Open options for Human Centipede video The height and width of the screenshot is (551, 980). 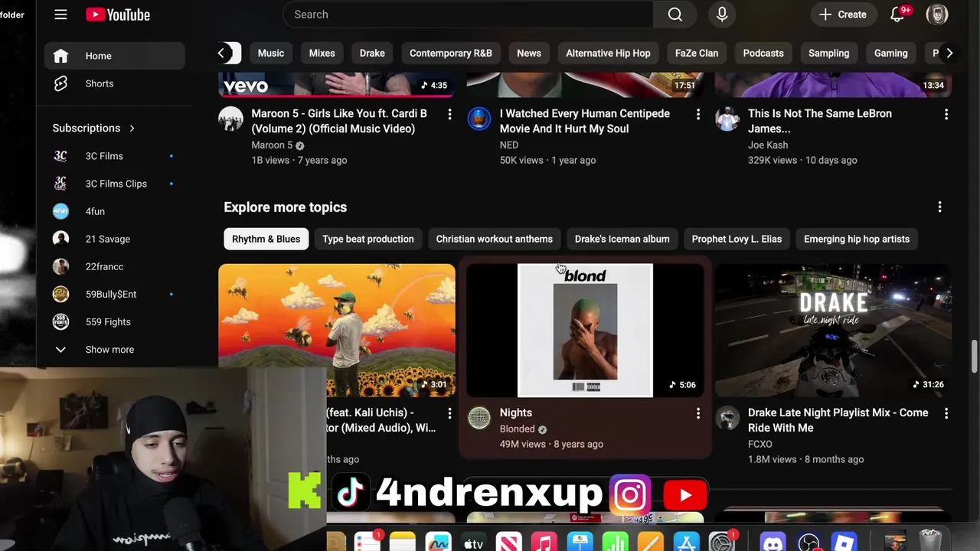pyautogui.click(x=697, y=114)
